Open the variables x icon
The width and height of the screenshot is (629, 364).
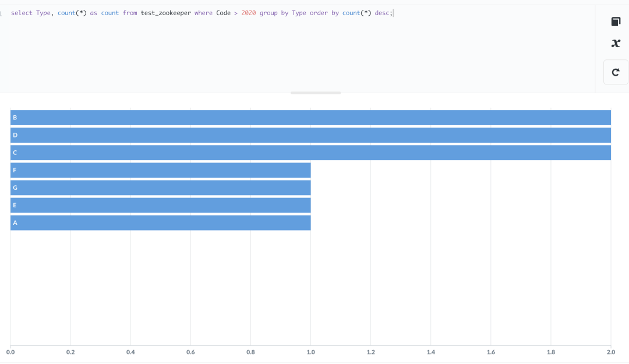(x=616, y=43)
